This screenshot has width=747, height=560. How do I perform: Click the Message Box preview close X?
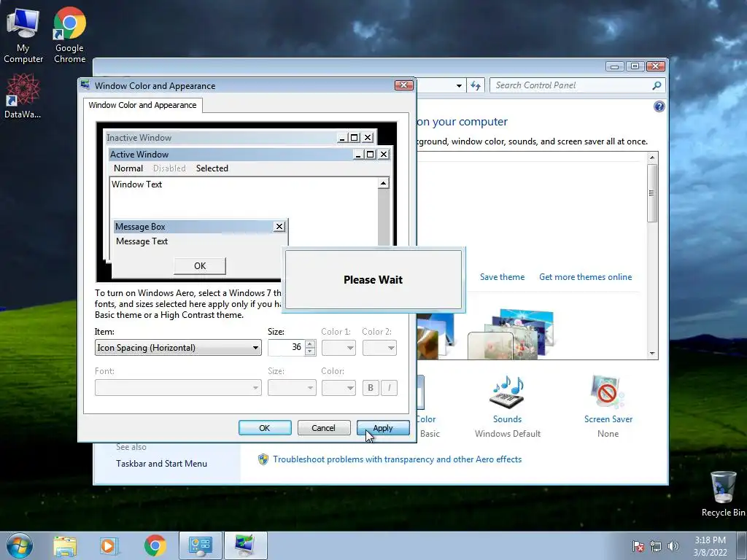[x=279, y=227]
